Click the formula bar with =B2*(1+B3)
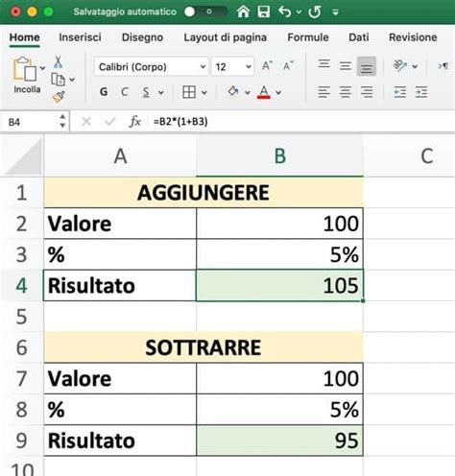This screenshot has width=455, height=476. coord(300,122)
